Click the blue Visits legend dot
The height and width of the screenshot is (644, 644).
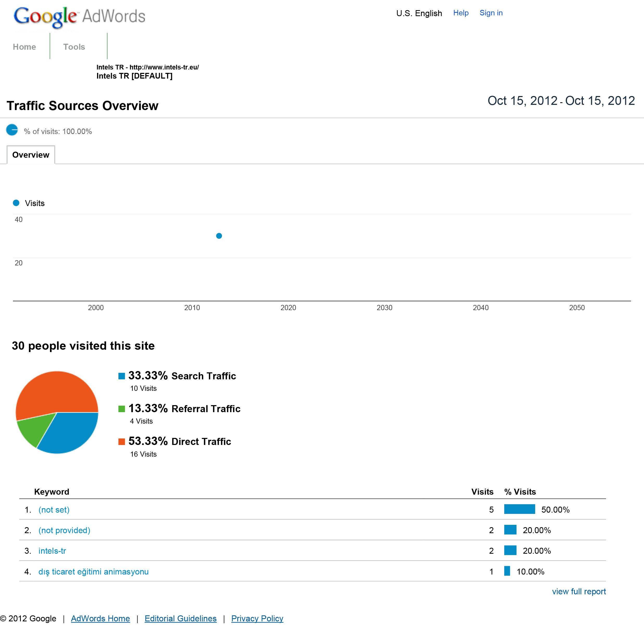coord(16,203)
